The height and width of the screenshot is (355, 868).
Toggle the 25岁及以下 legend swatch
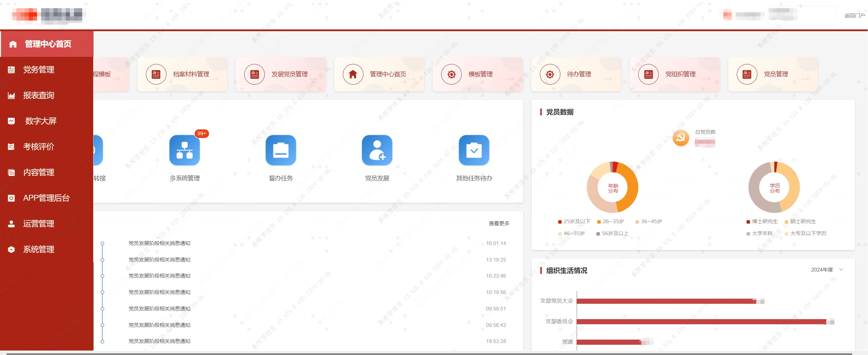click(x=560, y=222)
